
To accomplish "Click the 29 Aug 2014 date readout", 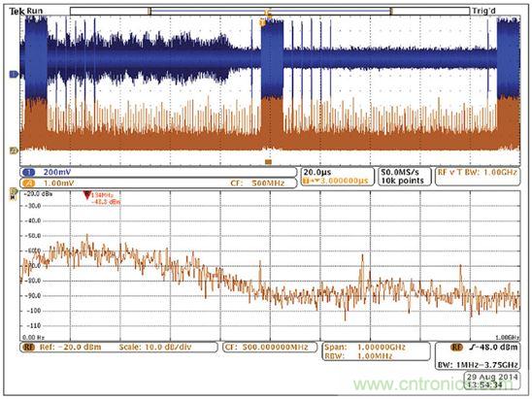I will click(492, 377).
